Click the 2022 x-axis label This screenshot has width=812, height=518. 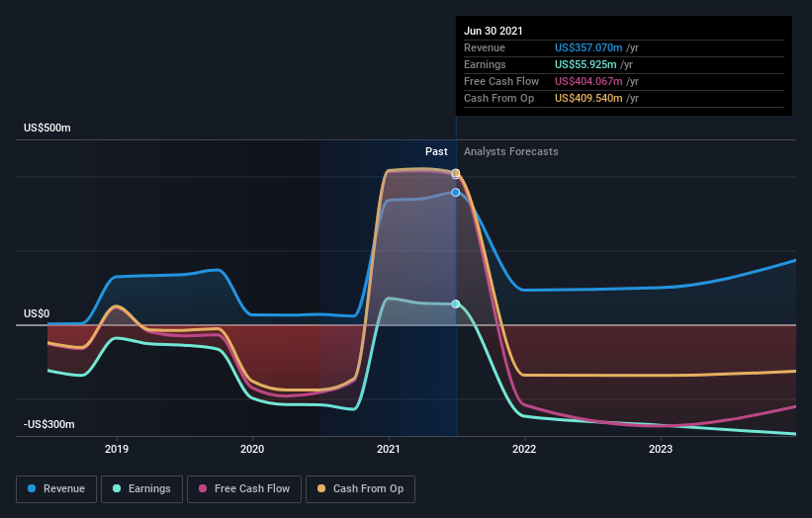524,449
